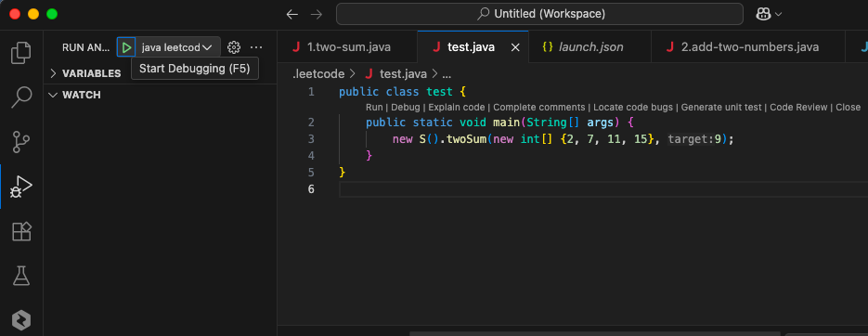
Task: Click the Locate code bugs lens
Action: coord(633,108)
